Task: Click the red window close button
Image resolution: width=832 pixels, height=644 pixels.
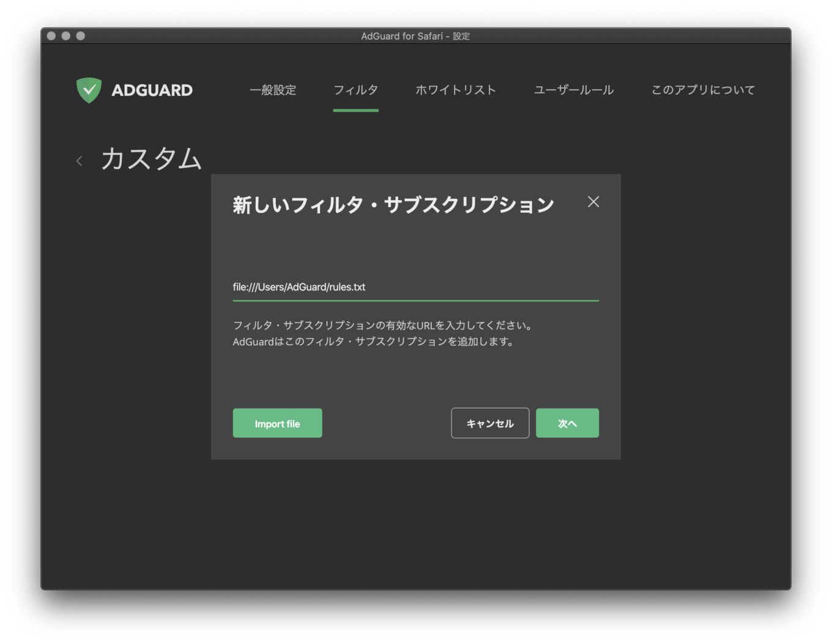Action: 51,36
